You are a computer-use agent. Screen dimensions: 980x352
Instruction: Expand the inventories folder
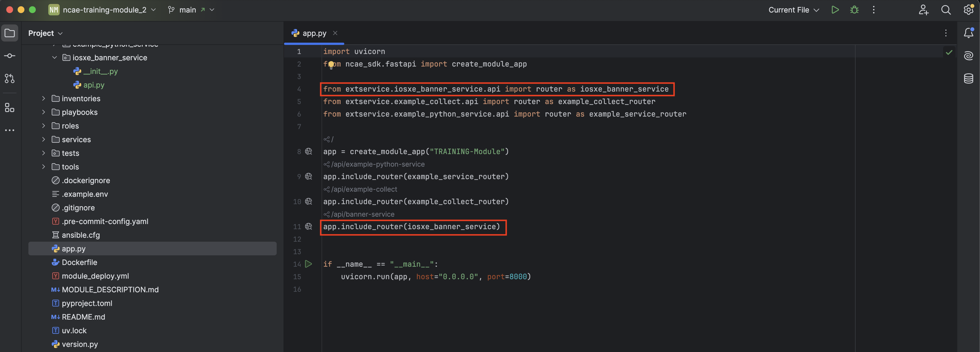43,99
